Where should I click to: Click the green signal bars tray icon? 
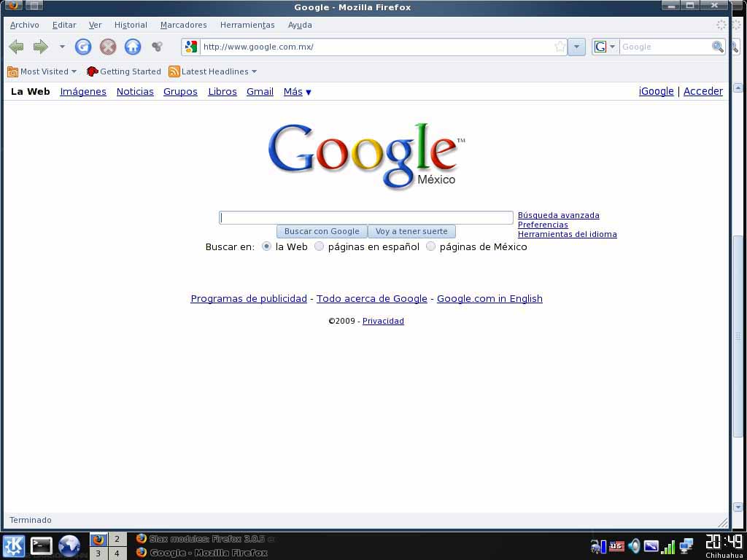point(668,546)
